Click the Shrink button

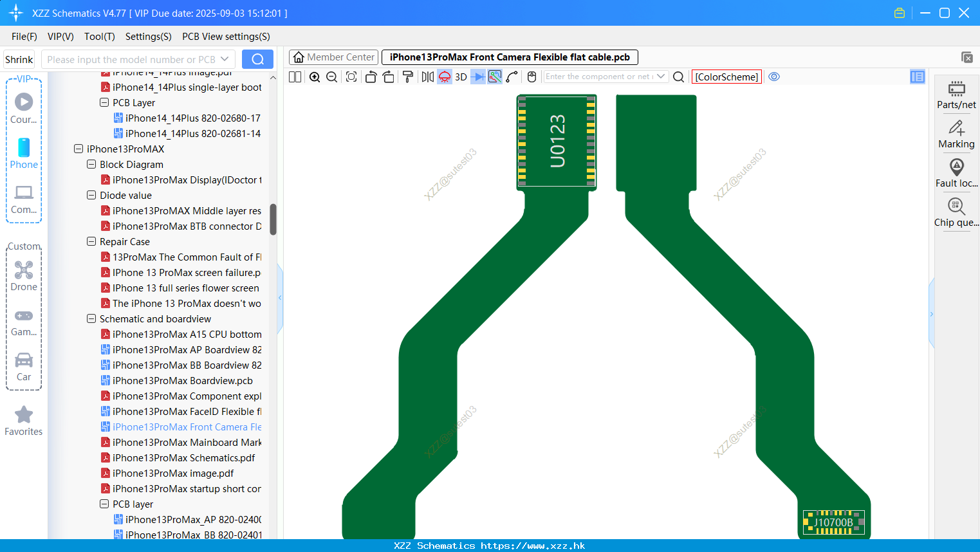point(19,59)
